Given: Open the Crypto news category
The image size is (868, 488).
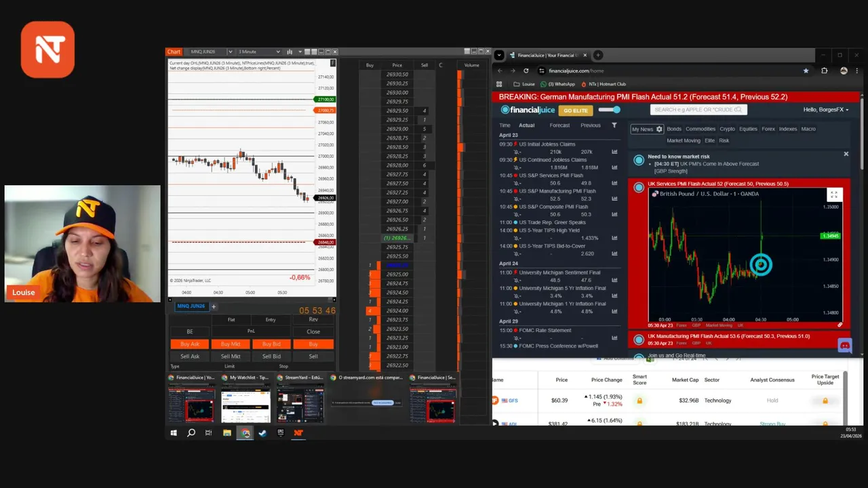Looking at the screenshot, I should (x=727, y=129).
